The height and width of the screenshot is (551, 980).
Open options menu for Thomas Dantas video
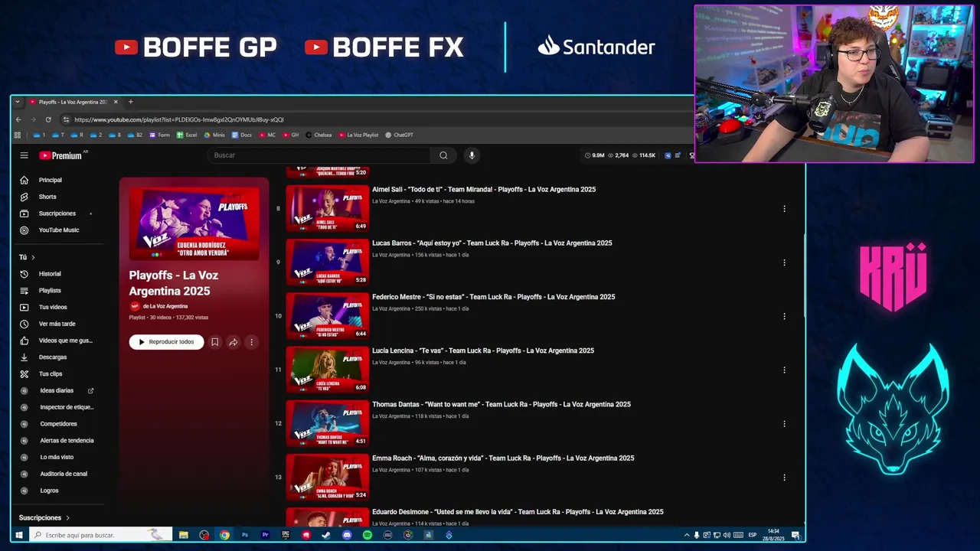tap(784, 424)
